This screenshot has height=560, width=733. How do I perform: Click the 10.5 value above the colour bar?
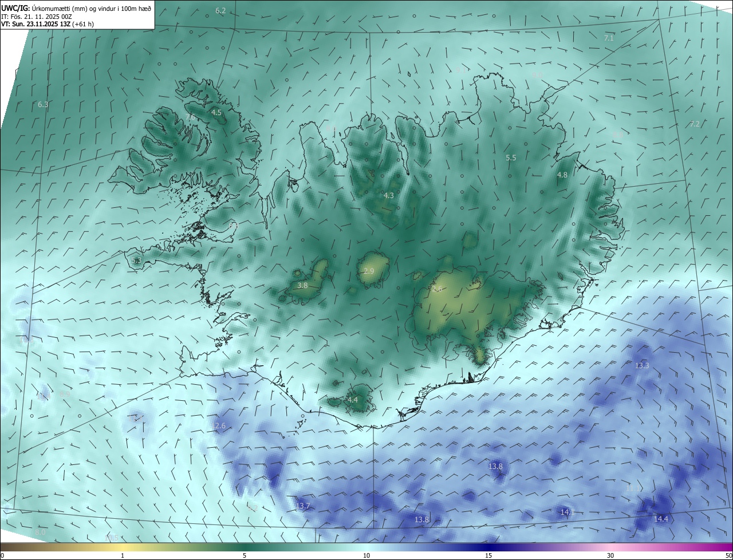[111, 538]
